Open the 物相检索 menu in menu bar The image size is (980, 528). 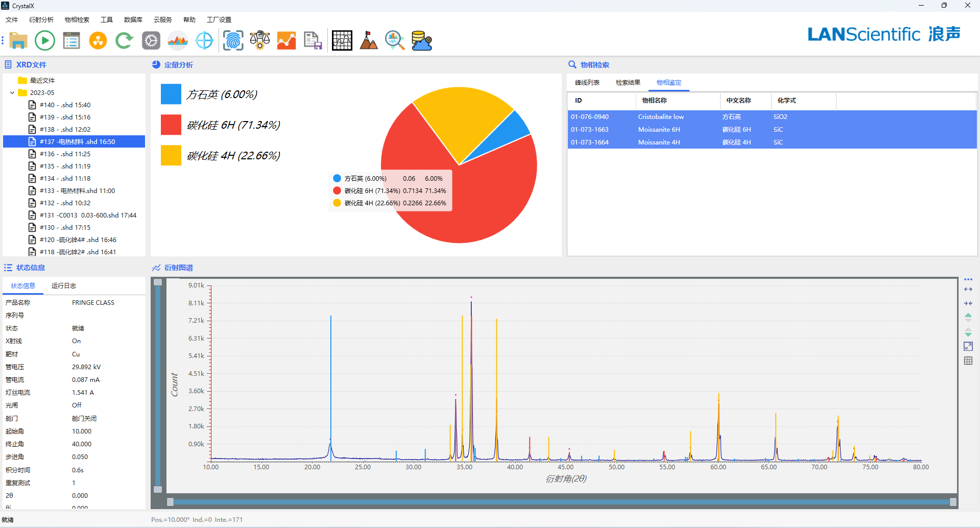point(77,20)
